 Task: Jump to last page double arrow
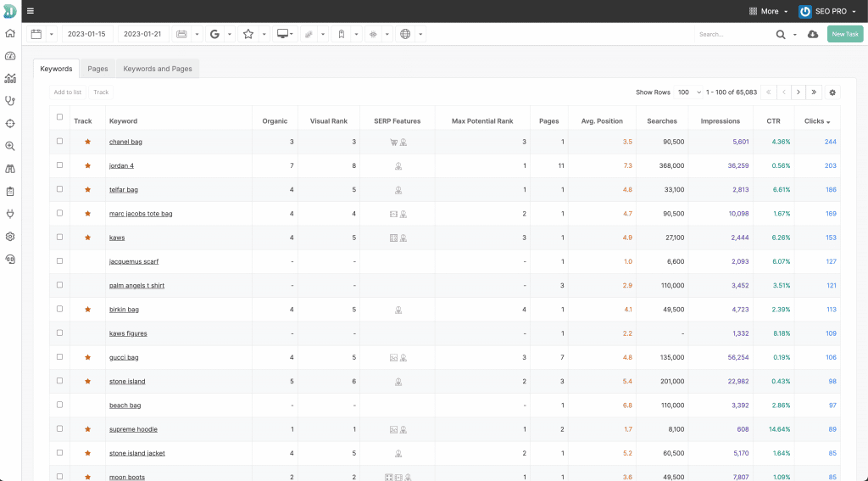814,92
